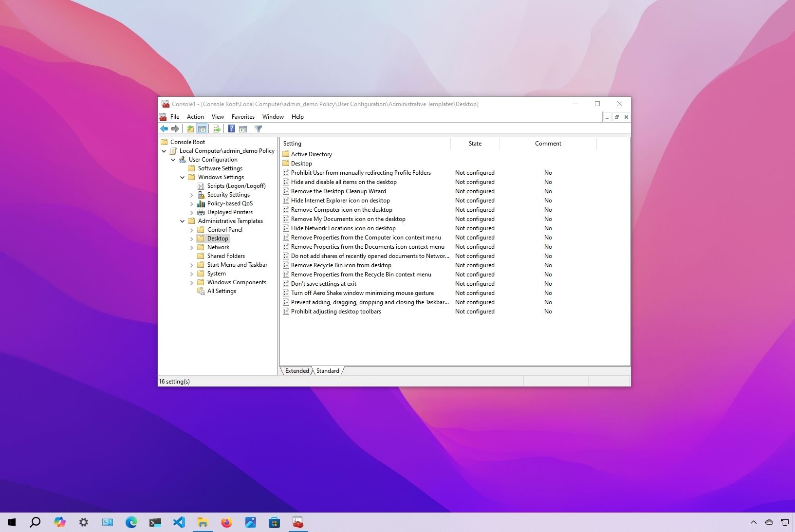795x532 pixels.
Task: Open the Favorites menu
Action: tap(243, 117)
